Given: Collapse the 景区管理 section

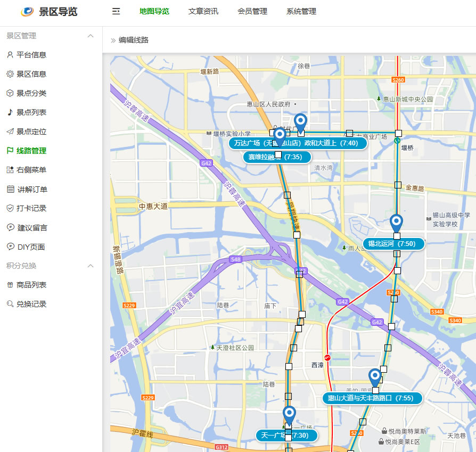Looking at the screenshot, I should click(x=91, y=36).
